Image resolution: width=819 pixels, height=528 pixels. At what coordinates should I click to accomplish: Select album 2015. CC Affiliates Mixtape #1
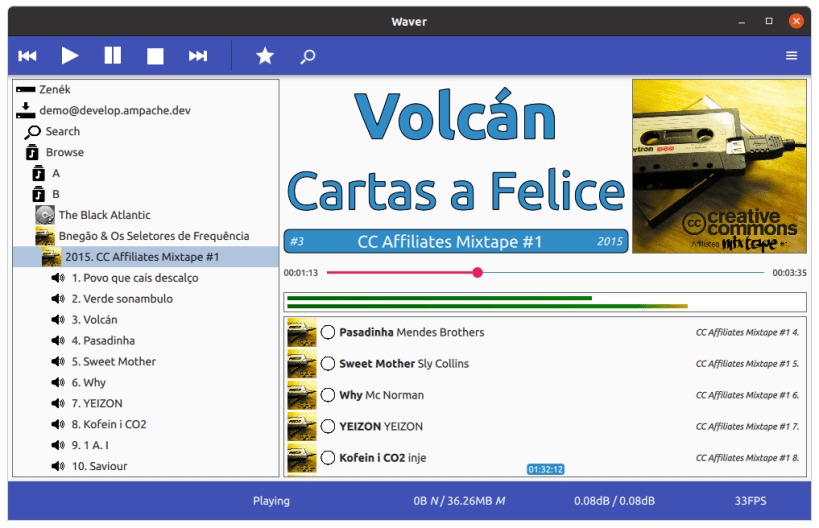pos(146,256)
